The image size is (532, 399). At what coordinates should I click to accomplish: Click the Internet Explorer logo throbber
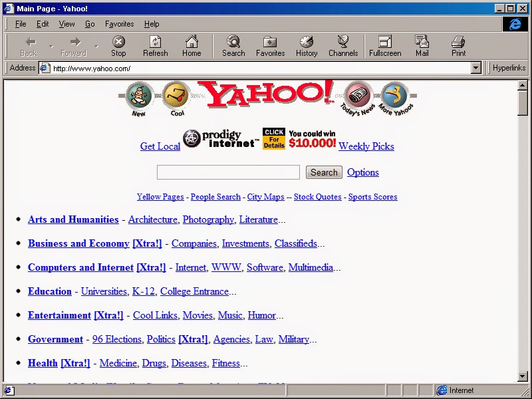pyautogui.click(x=515, y=24)
